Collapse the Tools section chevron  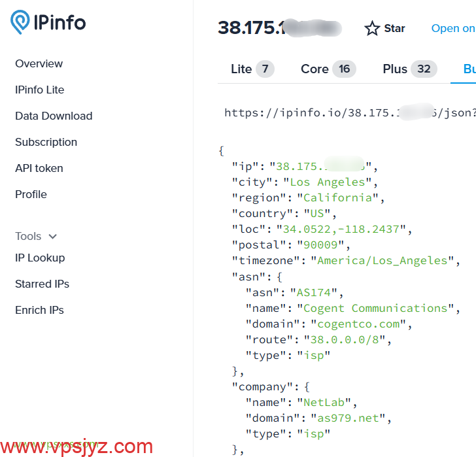click(53, 237)
